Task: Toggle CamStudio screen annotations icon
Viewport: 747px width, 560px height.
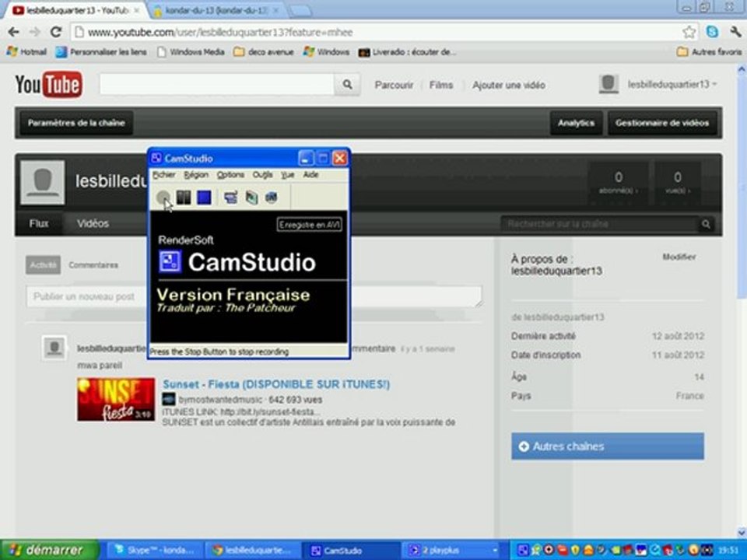Action: 231,197
